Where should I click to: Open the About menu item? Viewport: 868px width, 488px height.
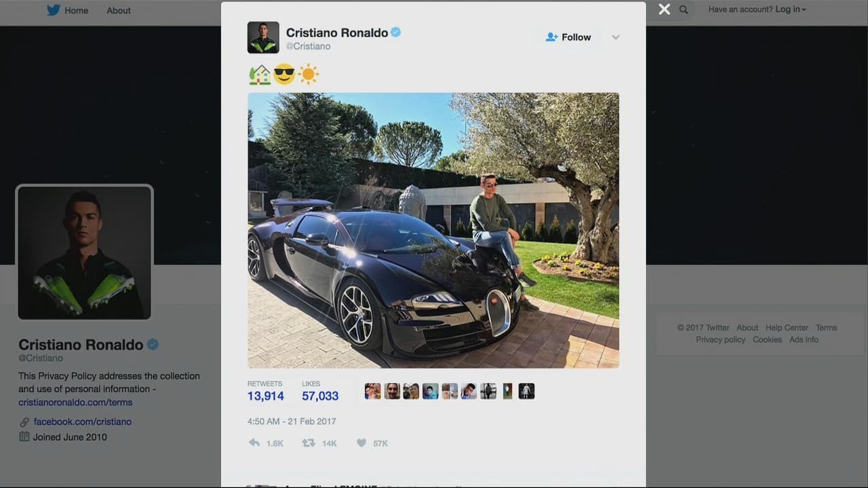point(119,10)
